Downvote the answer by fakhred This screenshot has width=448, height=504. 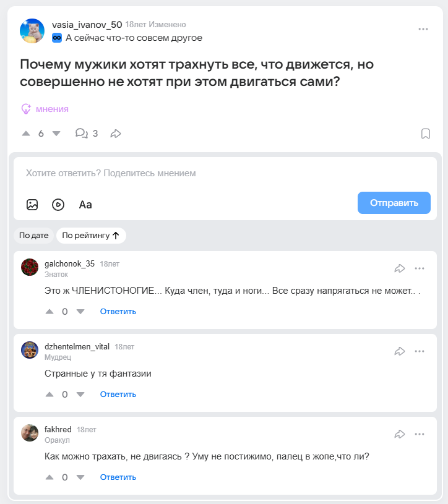(x=80, y=477)
